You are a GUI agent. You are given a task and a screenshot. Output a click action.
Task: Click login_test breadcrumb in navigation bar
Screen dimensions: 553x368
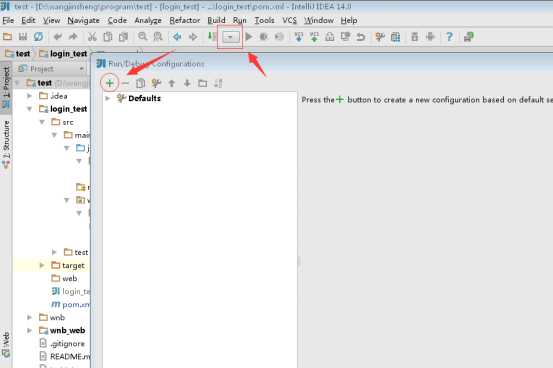pyautogui.click(x=63, y=54)
